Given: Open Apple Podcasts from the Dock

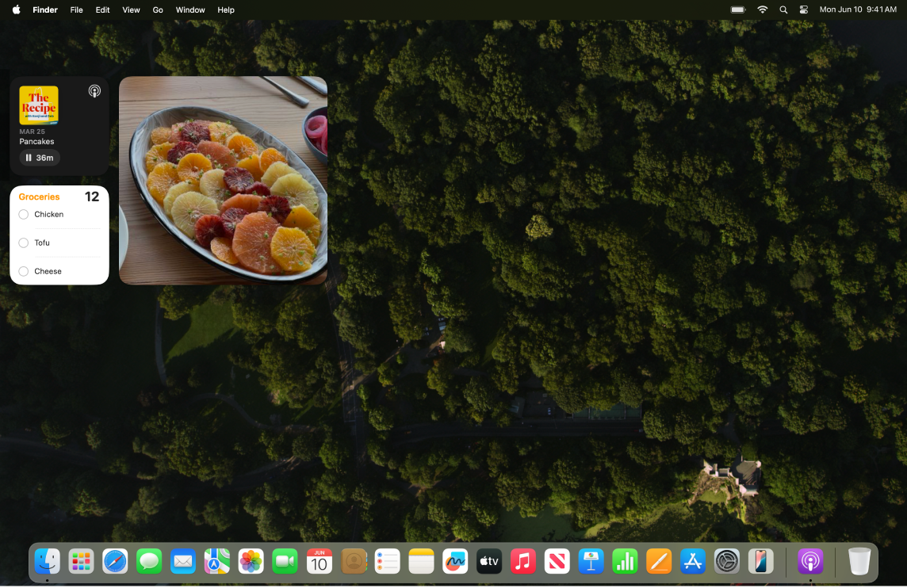Looking at the screenshot, I should [x=809, y=561].
